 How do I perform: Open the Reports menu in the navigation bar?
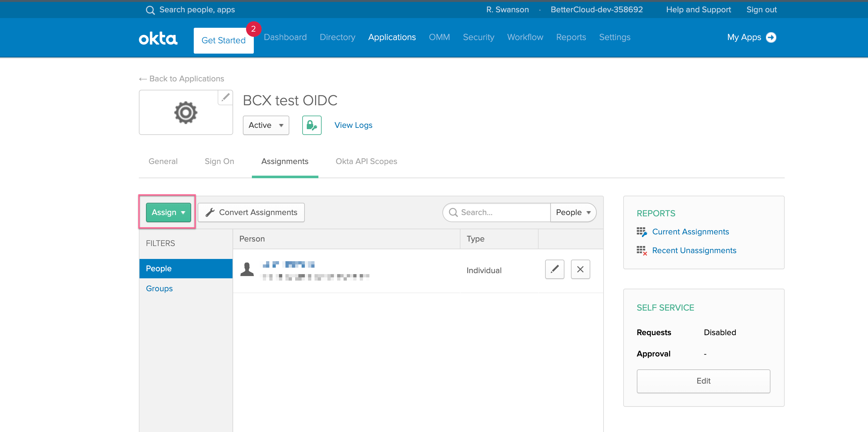[571, 37]
